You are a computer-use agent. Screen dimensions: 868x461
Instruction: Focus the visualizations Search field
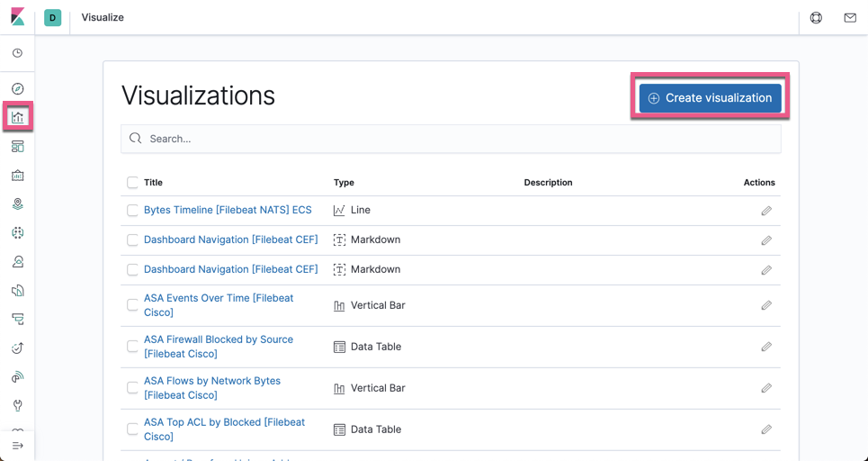pos(451,139)
